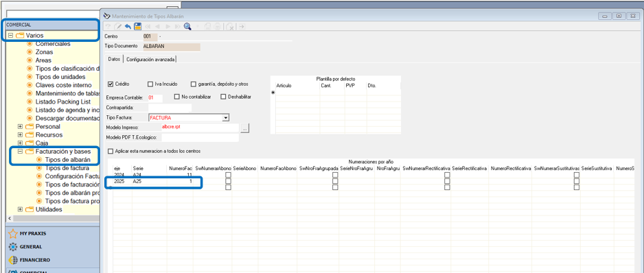Click the help question mark toolbar icon

[108, 27]
